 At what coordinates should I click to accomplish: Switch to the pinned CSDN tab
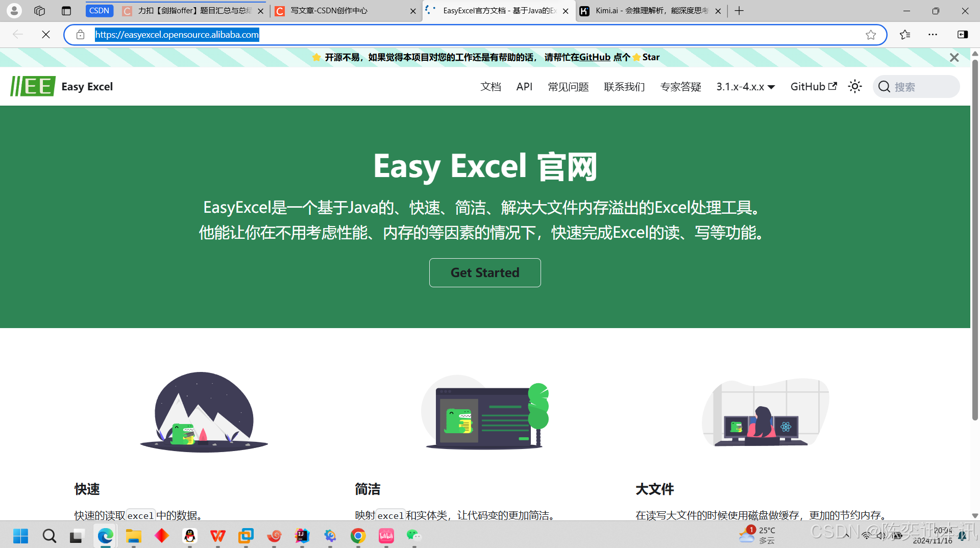click(x=99, y=10)
